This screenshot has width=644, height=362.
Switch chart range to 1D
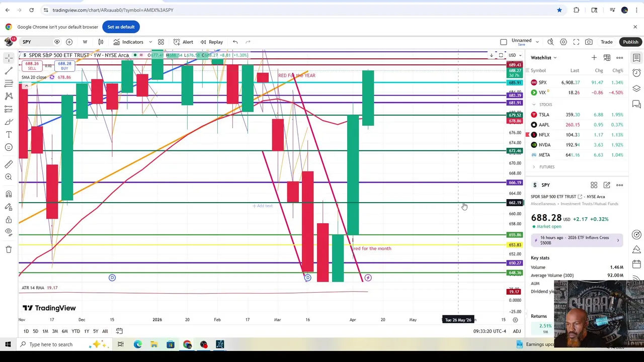26,331
